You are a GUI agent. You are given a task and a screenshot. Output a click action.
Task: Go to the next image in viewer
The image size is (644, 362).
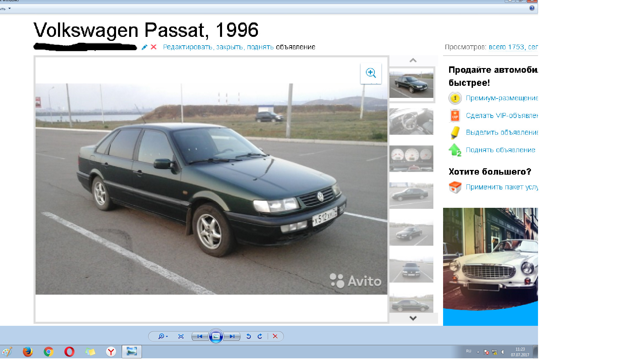point(232,336)
